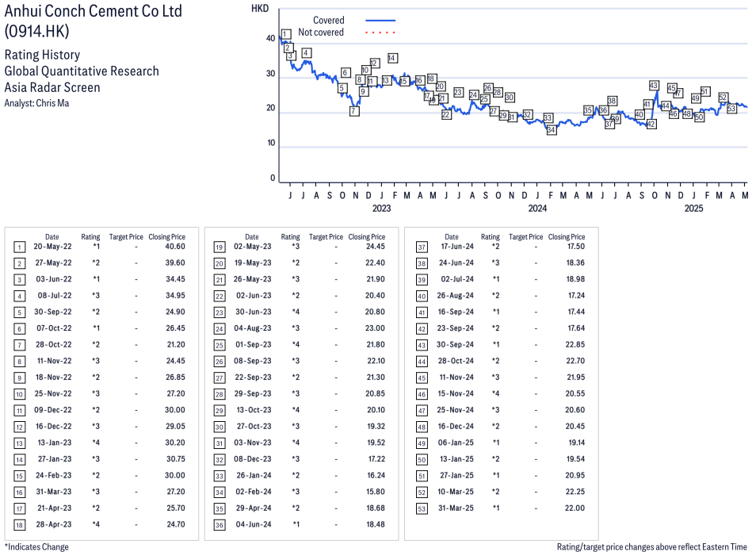The image size is (756, 552).
Task: Click the 2025 year label on the x-axis
Action: click(x=694, y=209)
